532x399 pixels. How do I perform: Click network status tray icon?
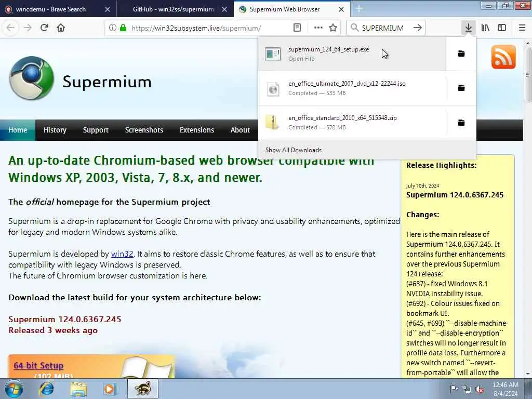tap(467, 389)
